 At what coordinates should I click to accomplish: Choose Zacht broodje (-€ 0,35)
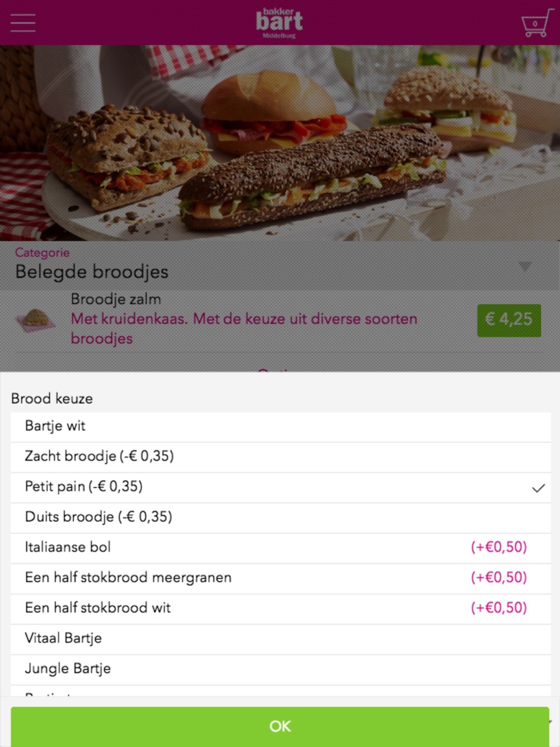[x=281, y=456]
